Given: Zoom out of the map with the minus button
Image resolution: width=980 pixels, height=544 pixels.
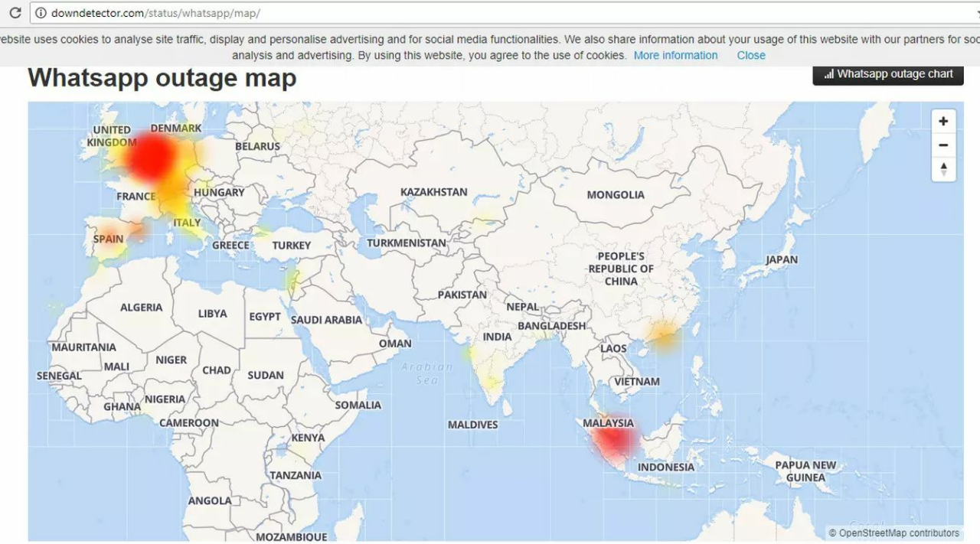Looking at the screenshot, I should (x=943, y=145).
